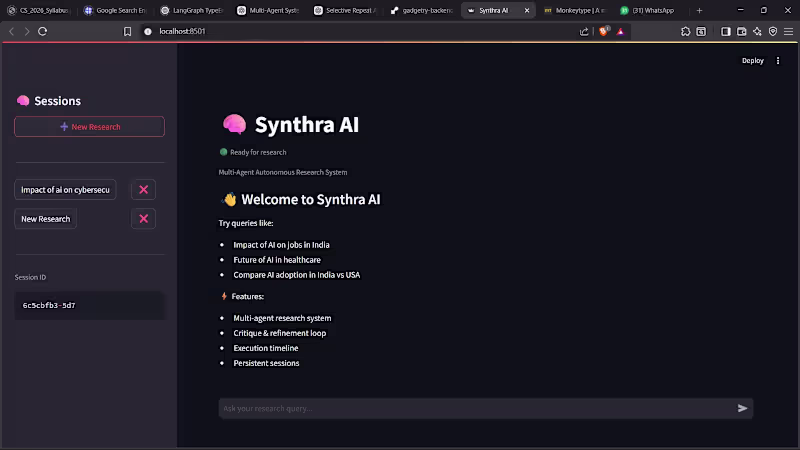Click Multi-agent research system feature
The height and width of the screenshot is (450, 800).
[282, 318]
